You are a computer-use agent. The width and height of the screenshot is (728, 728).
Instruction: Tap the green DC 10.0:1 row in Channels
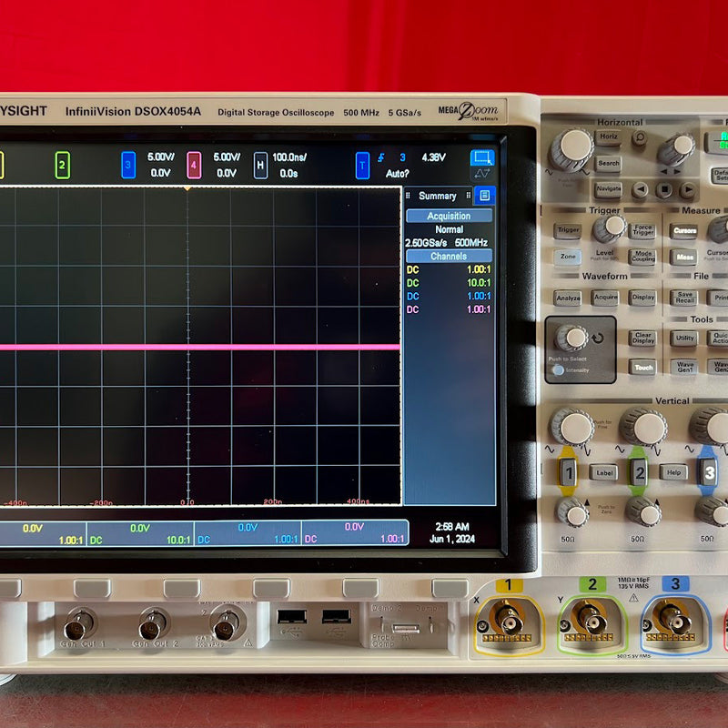(449, 283)
